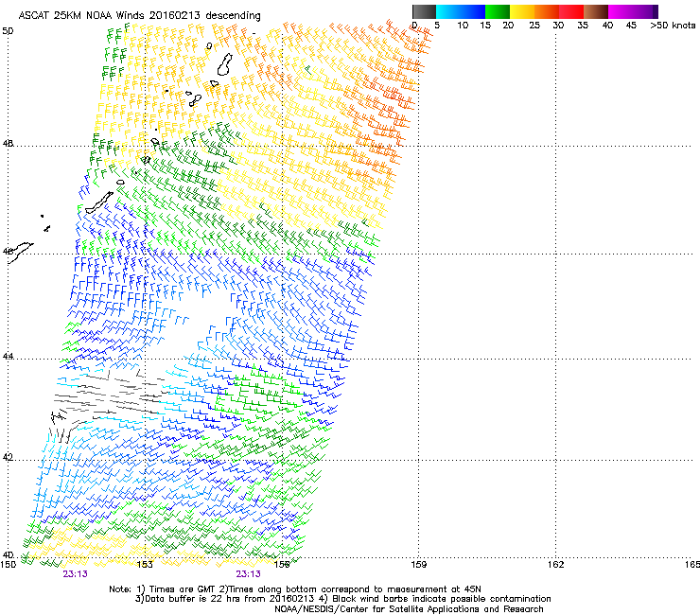Click the red 30-35 knots legend swatch

click(571, 11)
